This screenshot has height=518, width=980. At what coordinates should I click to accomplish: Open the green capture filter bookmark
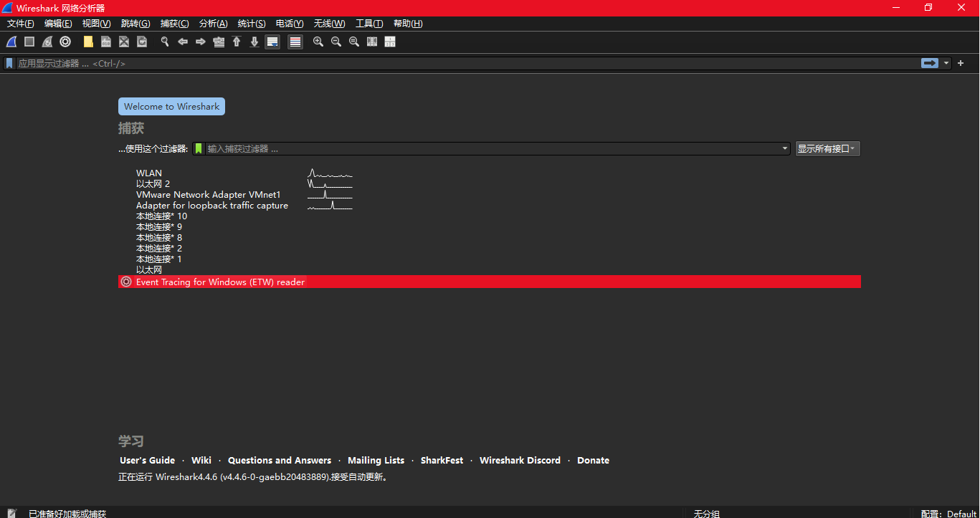click(199, 148)
